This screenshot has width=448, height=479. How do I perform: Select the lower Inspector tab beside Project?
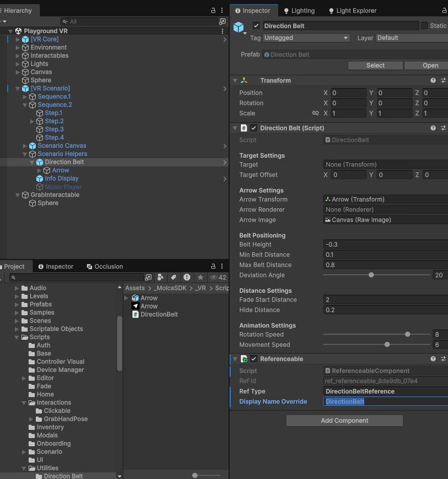(x=56, y=267)
